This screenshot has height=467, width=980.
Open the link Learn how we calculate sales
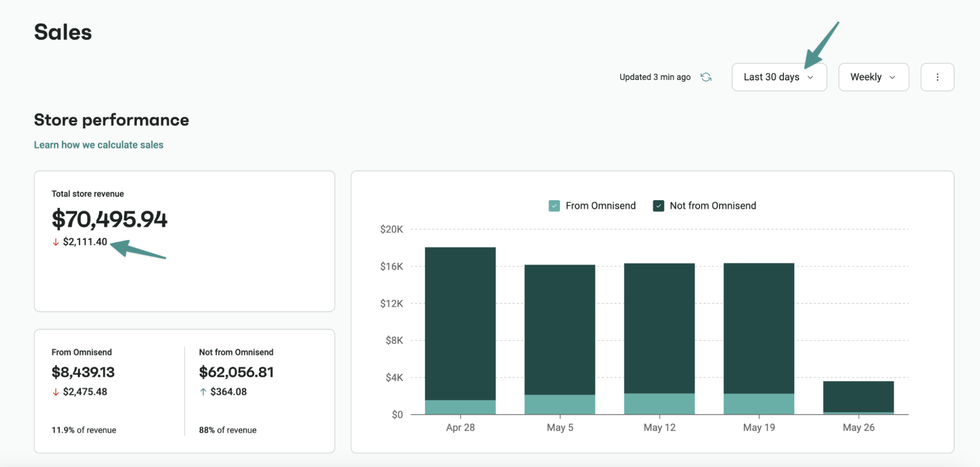click(99, 145)
